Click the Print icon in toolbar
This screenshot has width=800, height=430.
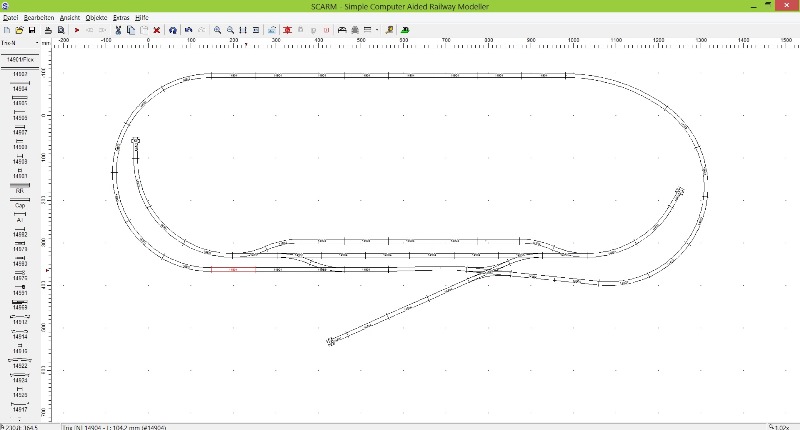(x=48, y=30)
